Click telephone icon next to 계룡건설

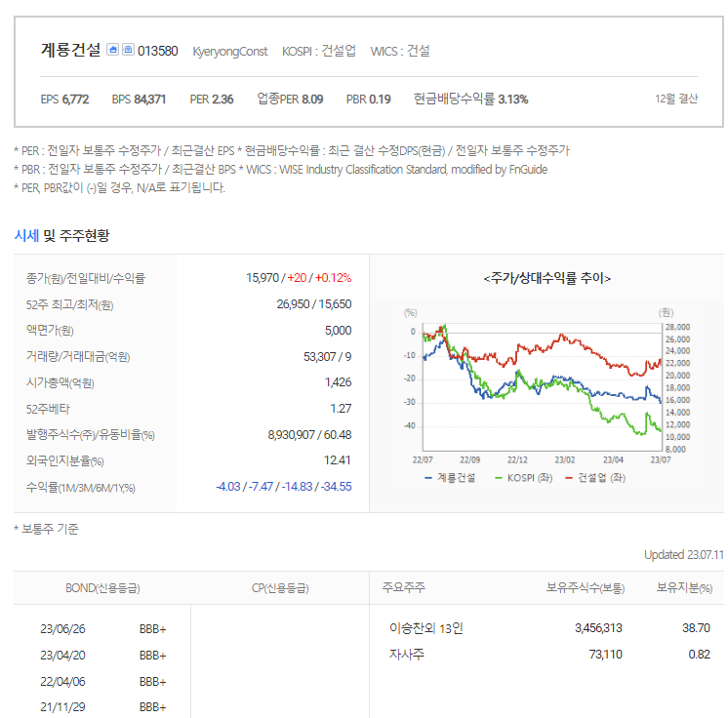coord(128,49)
